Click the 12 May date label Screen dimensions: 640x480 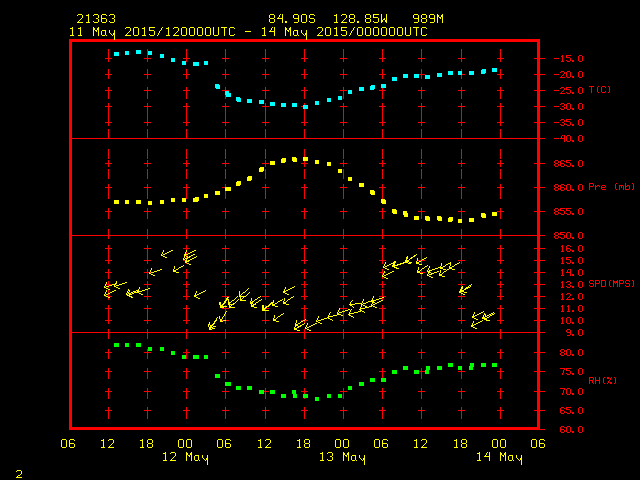coord(185,458)
